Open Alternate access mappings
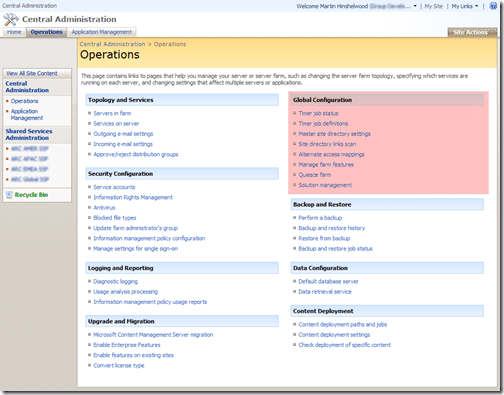Image resolution: width=504 pixels, height=395 pixels. pos(331,155)
